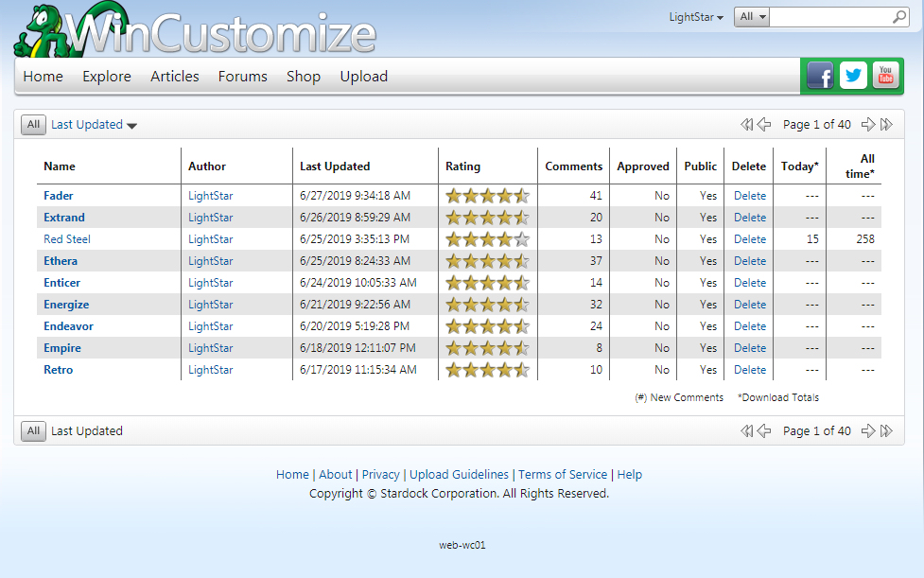Open the Shop navigation menu item
This screenshot has width=924, height=578.
pyautogui.click(x=304, y=77)
